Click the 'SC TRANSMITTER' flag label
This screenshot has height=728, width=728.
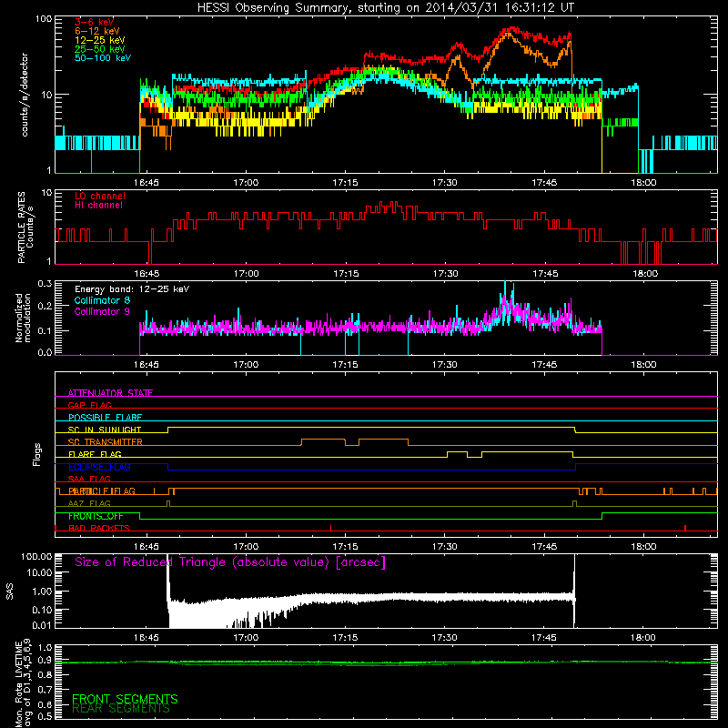(x=106, y=442)
